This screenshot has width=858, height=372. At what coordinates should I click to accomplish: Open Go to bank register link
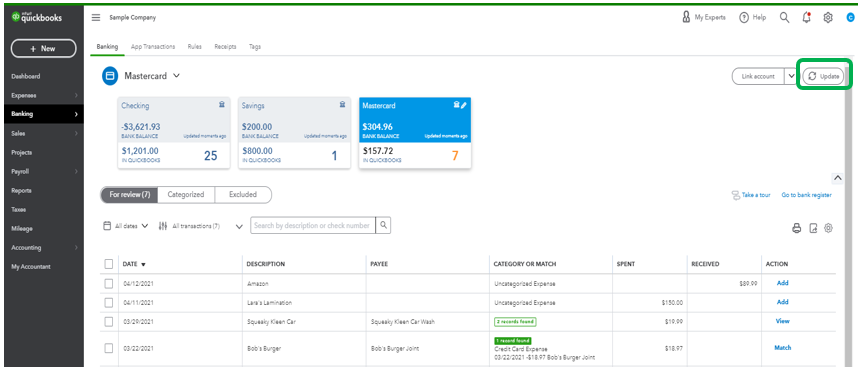click(x=807, y=195)
